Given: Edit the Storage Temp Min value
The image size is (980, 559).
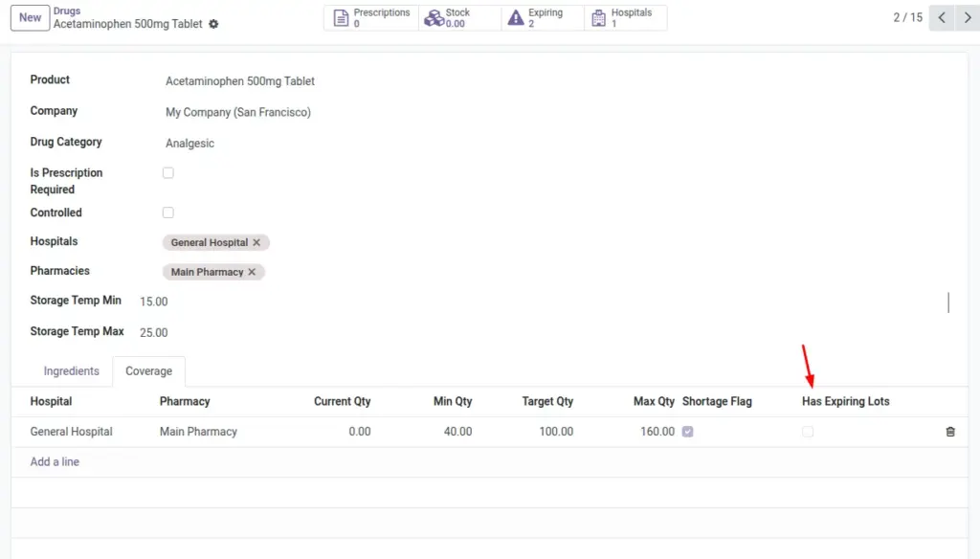Looking at the screenshot, I should [154, 302].
